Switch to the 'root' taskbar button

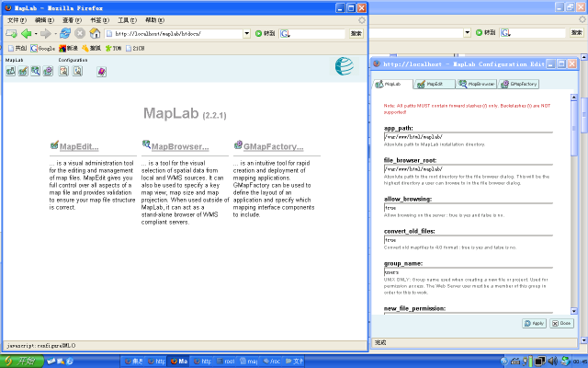pyautogui.click(x=226, y=362)
